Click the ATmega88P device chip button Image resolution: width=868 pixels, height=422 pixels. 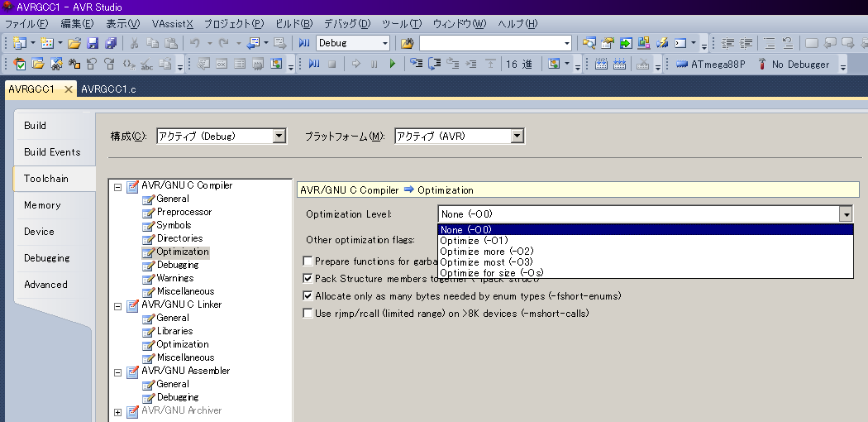pyautogui.click(x=711, y=65)
